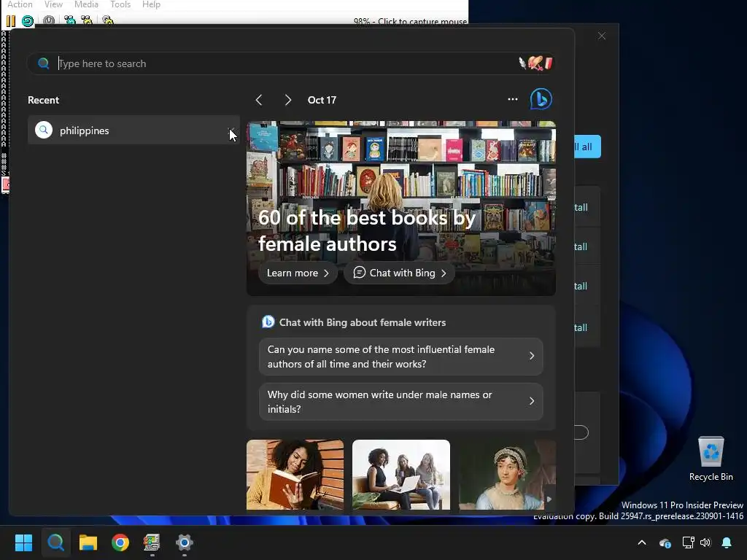Click the Bing icon beside 'Chat with Bing about female writers'
This screenshot has width=747, height=560.
(268, 322)
